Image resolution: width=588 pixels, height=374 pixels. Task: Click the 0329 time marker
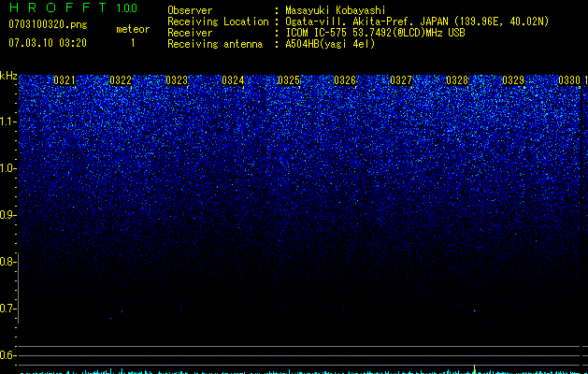[513, 80]
